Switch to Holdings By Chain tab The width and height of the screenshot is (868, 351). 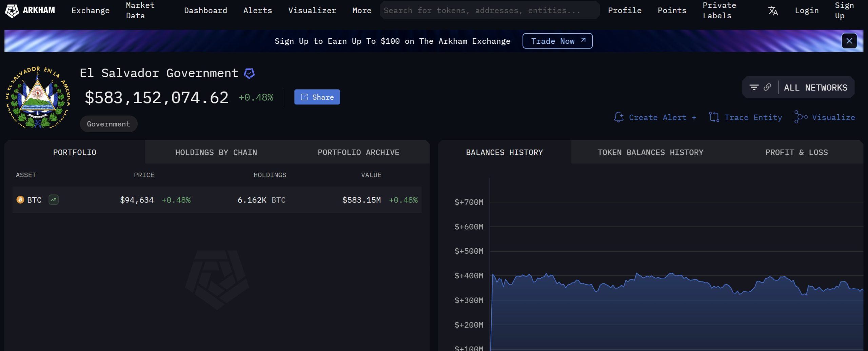point(216,152)
